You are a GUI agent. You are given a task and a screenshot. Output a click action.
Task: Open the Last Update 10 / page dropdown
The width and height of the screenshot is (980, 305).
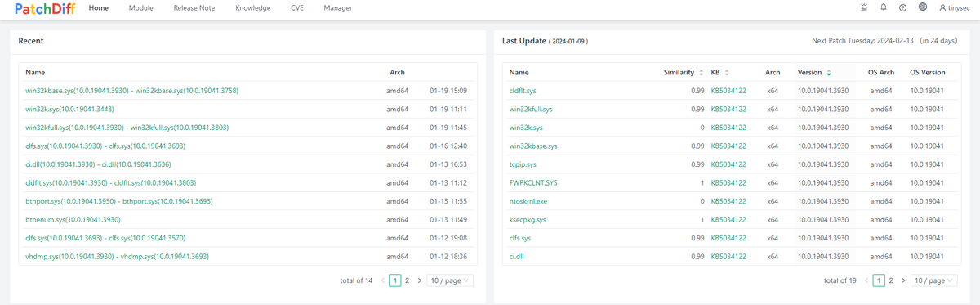click(933, 280)
